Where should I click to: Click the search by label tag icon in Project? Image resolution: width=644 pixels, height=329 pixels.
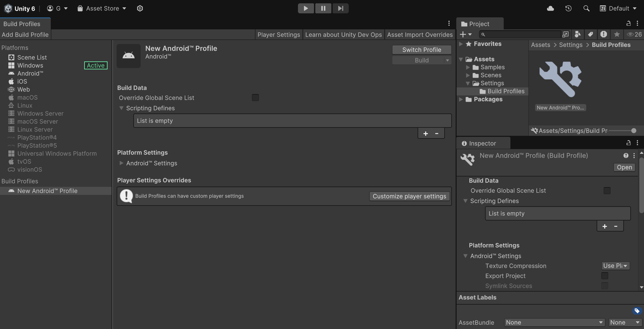point(591,34)
